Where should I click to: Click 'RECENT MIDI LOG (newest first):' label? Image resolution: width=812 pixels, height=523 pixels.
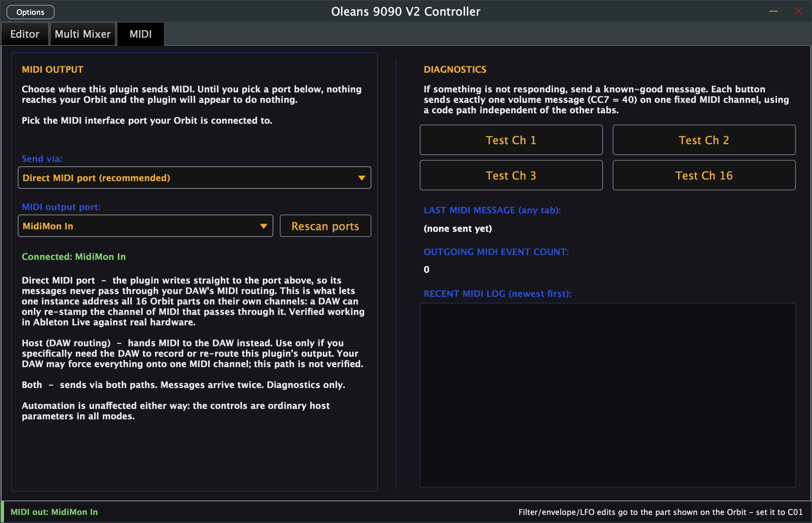[x=498, y=294]
